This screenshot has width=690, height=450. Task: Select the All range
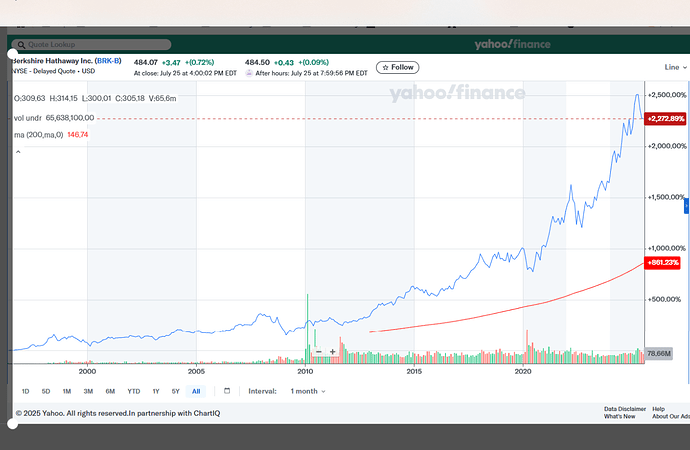point(196,391)
